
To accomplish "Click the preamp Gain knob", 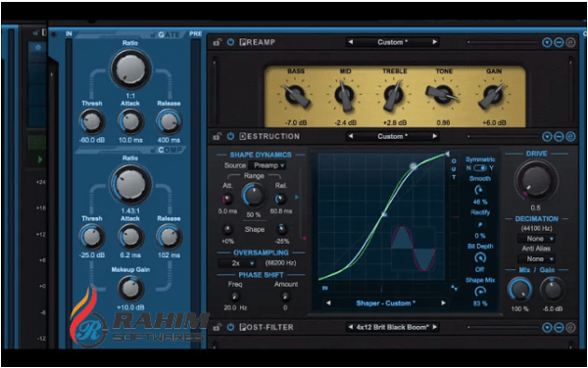I will (492, 95).
